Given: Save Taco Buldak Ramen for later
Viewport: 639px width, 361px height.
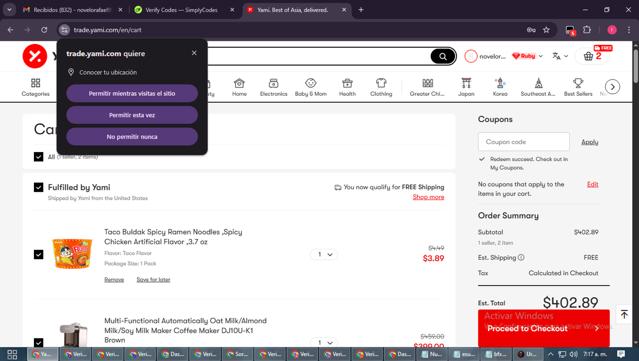Looking at the screenshot, I should tap(153, 280).
